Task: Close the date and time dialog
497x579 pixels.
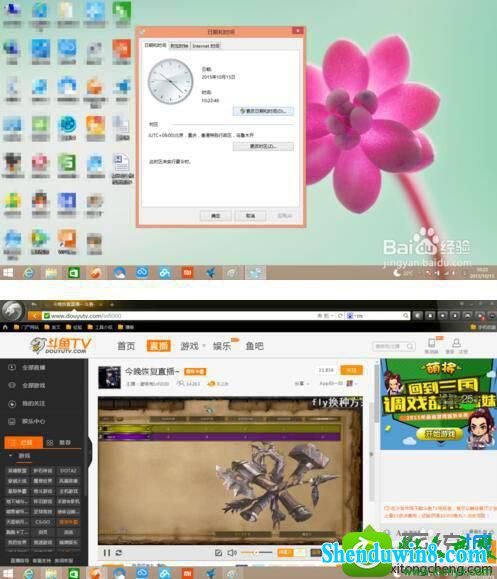Action: (297, 31)
